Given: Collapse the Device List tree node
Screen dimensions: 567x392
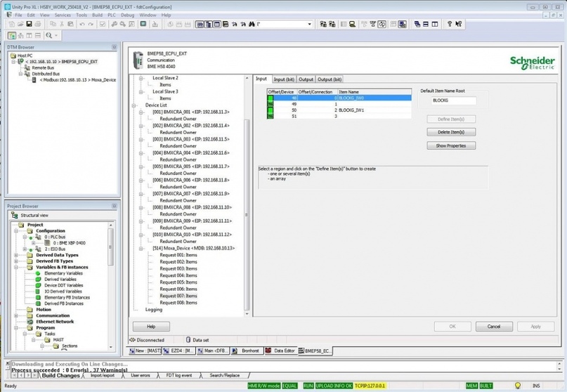Looking at the screenshot, I should pos(133,105).
